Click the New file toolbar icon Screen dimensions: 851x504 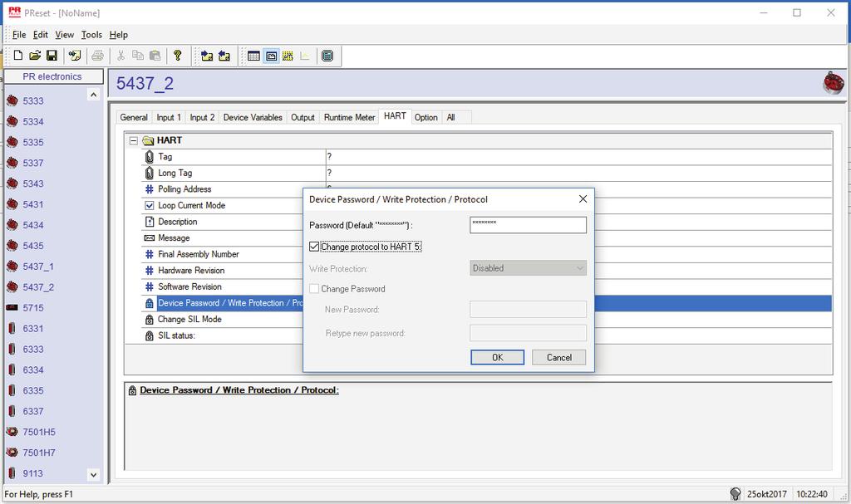18,56
